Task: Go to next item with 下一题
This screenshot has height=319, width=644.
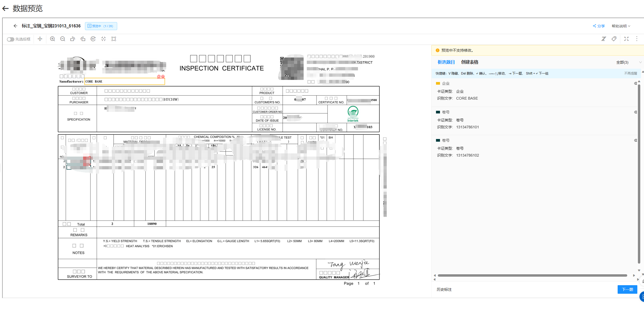Action: click(627, 289)
